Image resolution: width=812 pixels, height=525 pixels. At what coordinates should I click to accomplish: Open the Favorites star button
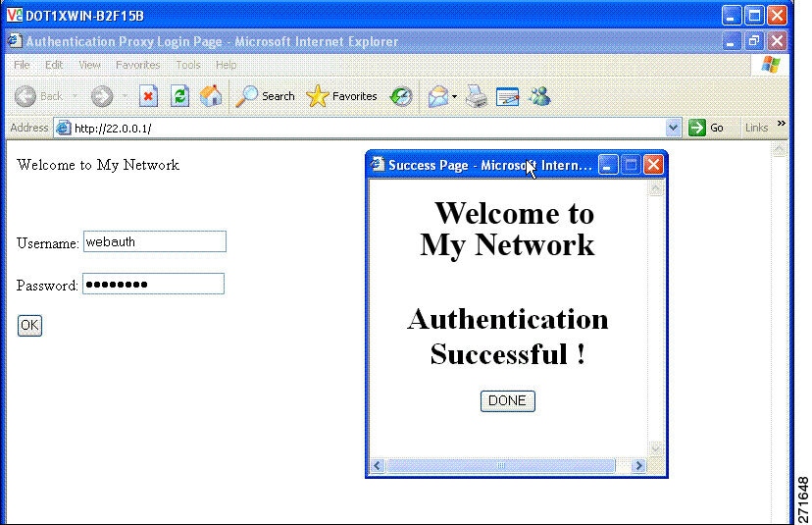coord(342,96)
